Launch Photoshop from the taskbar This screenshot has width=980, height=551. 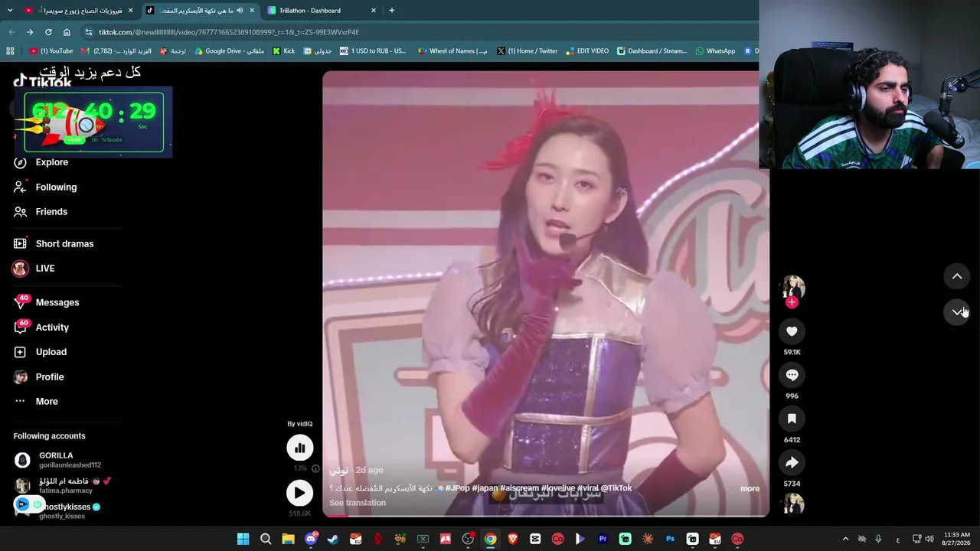tap(670, 539)
